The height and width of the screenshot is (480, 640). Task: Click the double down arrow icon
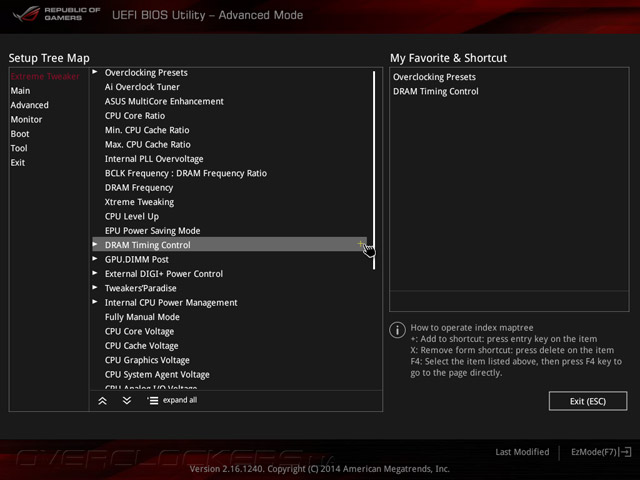pyautogui.click(x=127, y=400)
